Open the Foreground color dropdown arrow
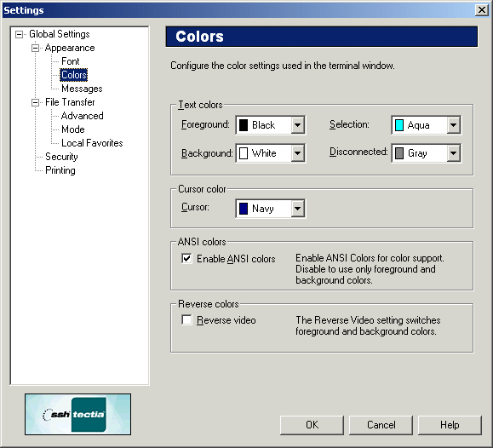 297,125
